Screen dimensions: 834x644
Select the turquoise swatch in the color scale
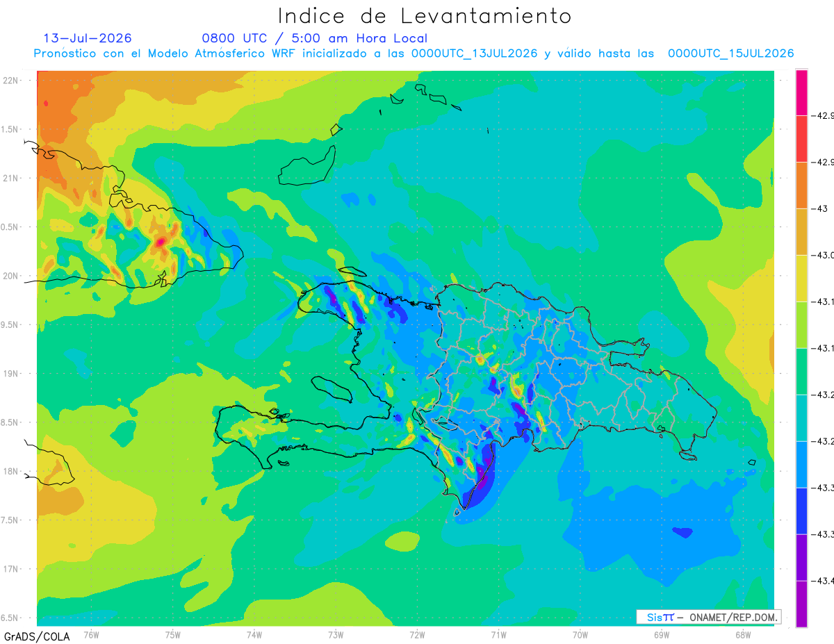[801, 418]
